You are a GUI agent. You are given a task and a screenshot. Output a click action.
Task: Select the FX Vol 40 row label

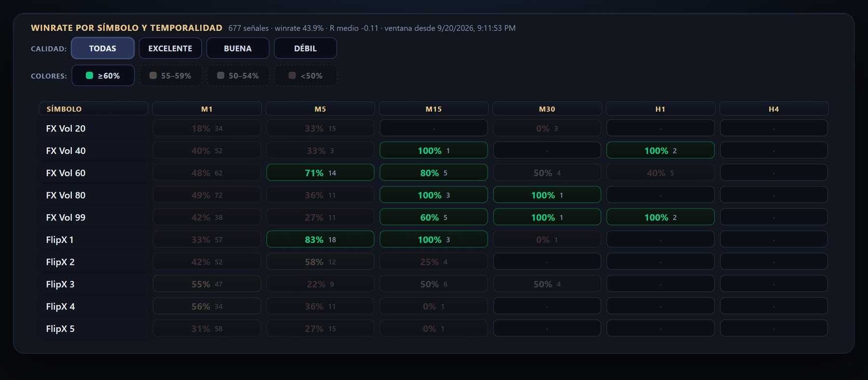(94, 151)
